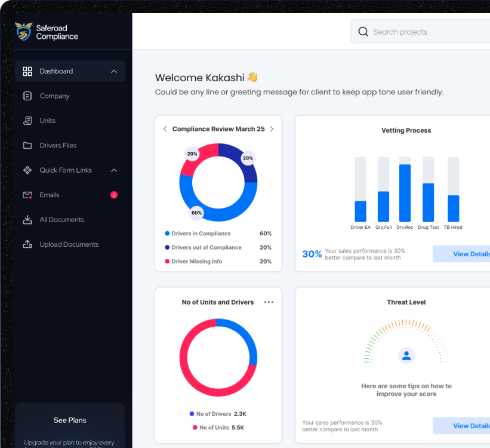Click the See Plans upgrade card
Screen dimensions: 490x448
tap(70, 421)
